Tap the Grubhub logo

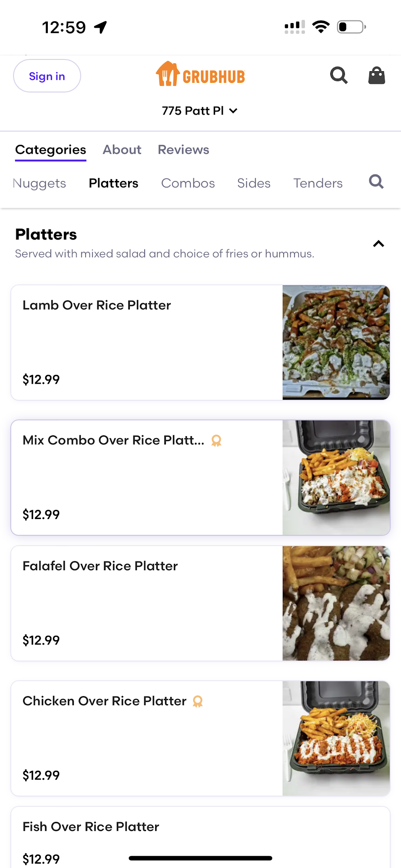coord(200,75)
